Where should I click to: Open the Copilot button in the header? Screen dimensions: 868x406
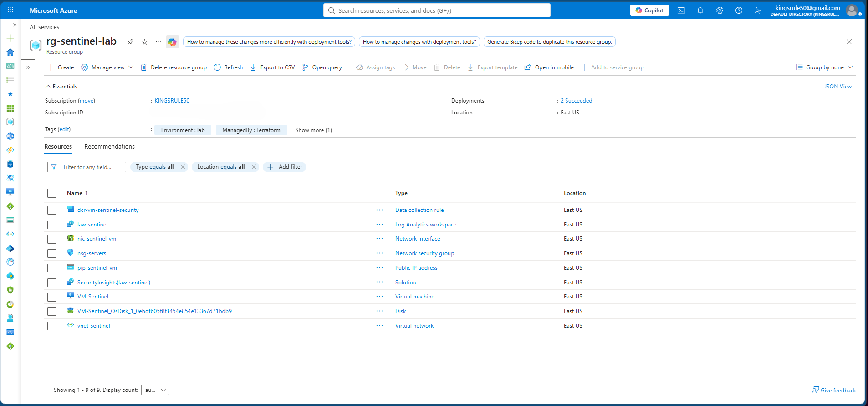(649, 10)
